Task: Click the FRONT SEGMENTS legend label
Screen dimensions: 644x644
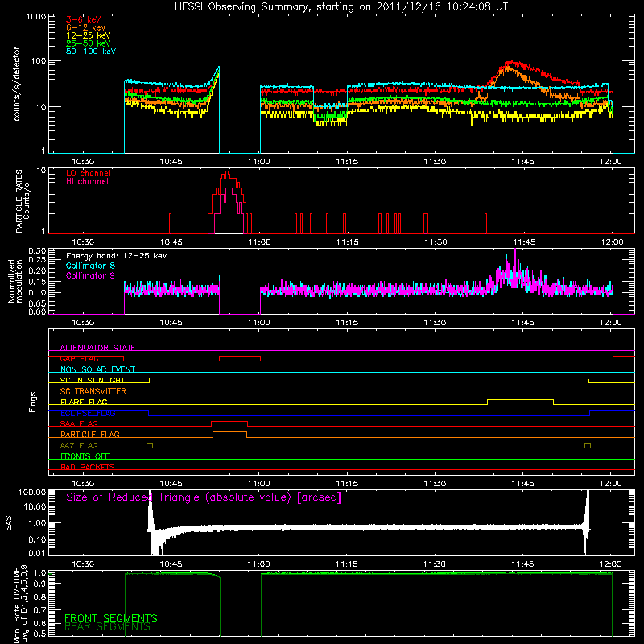Action: click(x=111, y=618)
